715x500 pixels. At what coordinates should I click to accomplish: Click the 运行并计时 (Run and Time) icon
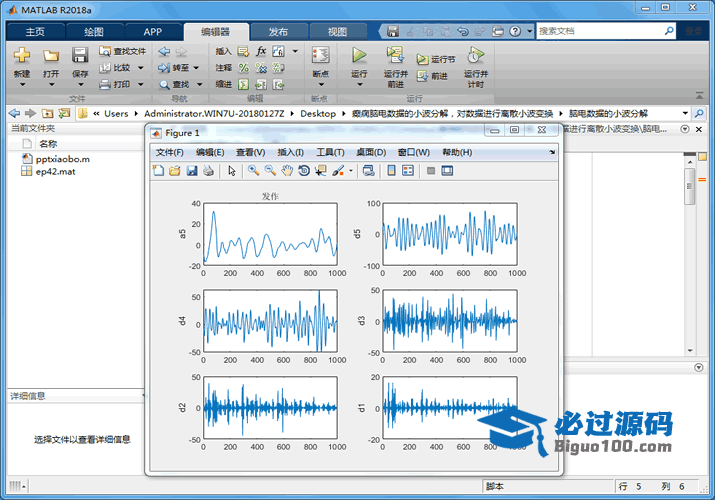coord(476,55)
